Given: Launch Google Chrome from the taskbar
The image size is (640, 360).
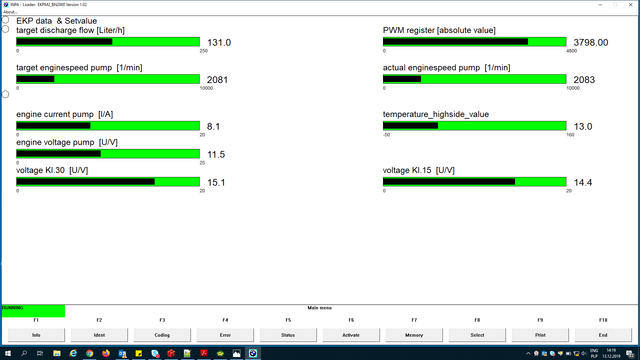Looking at the screenshot, I should pos(89,353).
